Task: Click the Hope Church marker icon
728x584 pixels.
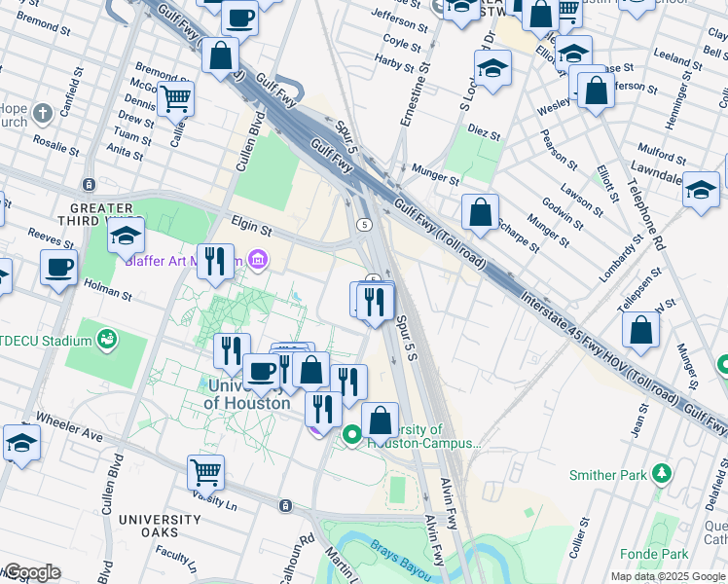Action: 42,114
